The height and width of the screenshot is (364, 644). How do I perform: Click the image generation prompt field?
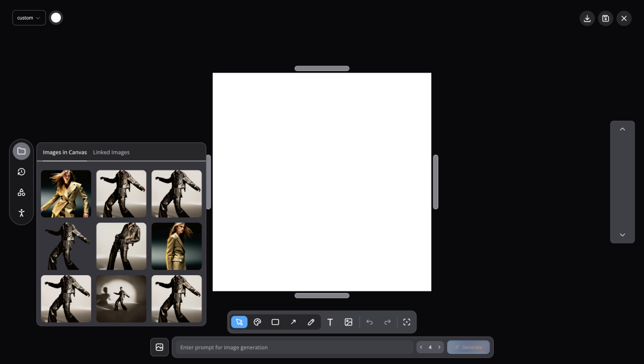(292, 347)
